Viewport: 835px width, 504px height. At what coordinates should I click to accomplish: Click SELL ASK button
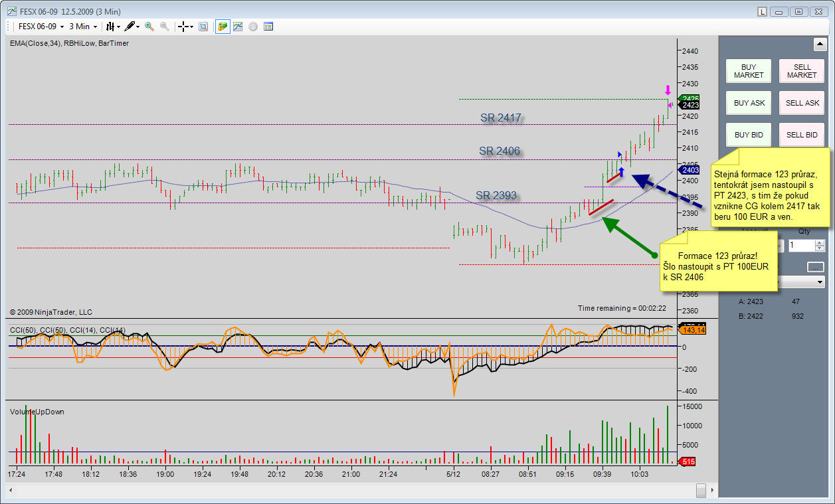coord(802,103)
